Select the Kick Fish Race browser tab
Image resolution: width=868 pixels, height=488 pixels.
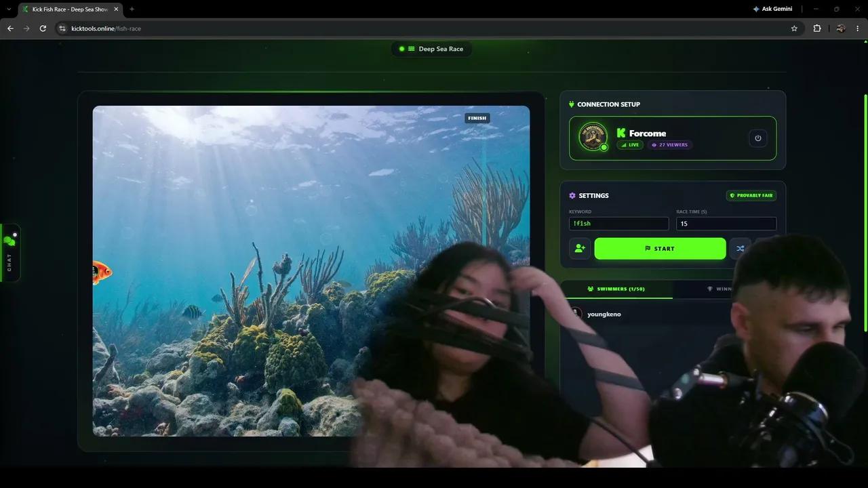tap(70, 9)
